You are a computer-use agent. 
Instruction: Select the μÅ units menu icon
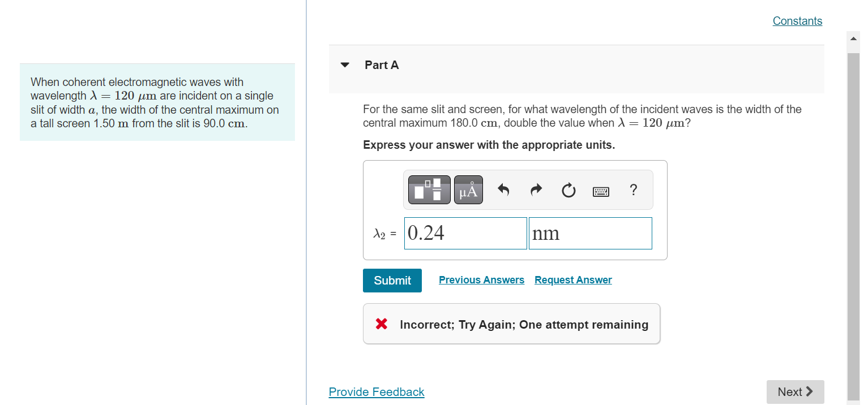tap(468, 189)
